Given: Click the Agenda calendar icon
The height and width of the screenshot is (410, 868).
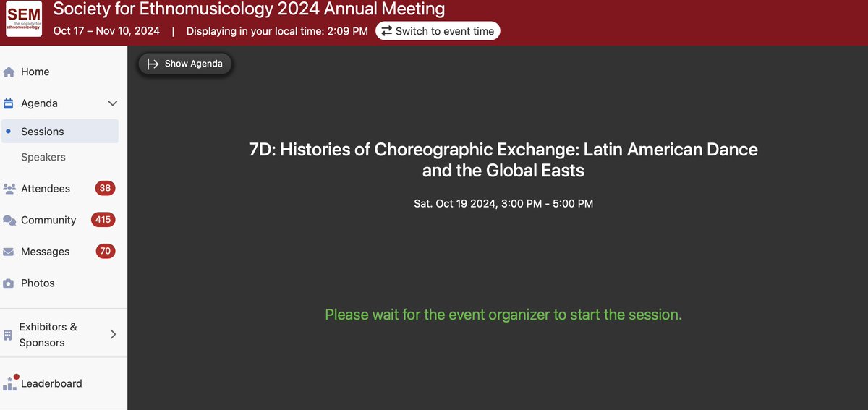Looking at the screenshot, I should click(9, 103).
